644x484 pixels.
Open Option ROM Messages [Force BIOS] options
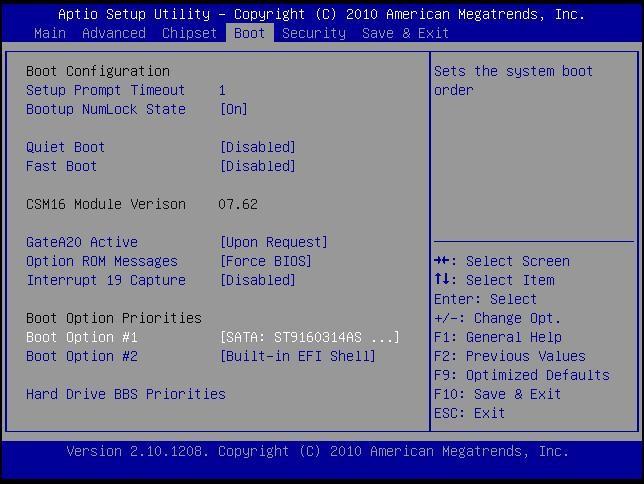pyautogui.click(x=265, y=261)
